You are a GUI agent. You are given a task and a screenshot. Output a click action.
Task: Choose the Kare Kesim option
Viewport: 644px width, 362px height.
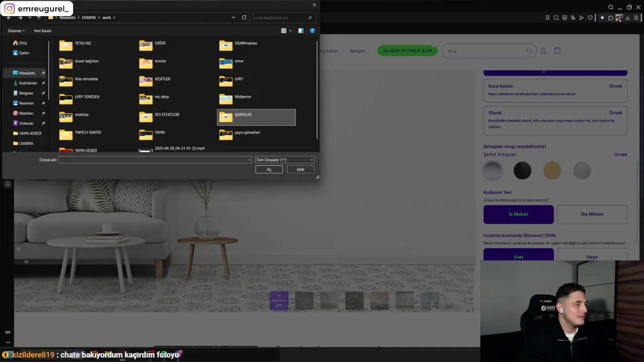click(555, 90)
